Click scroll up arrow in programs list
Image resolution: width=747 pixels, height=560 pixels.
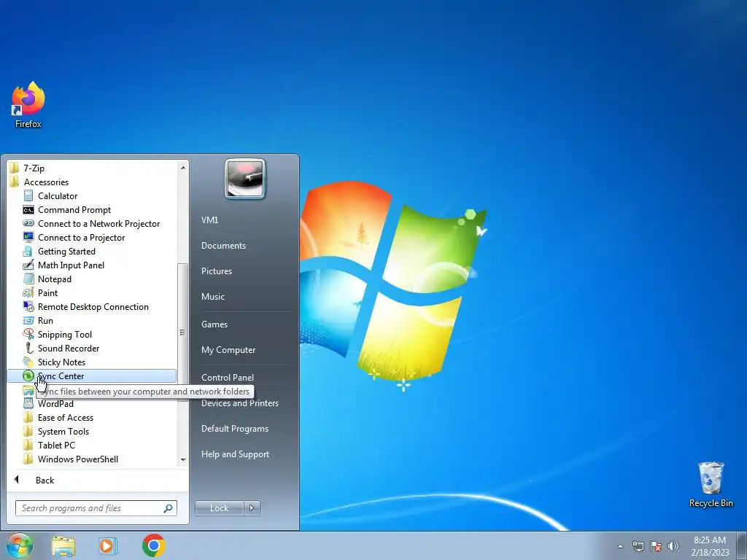point(183,167)
